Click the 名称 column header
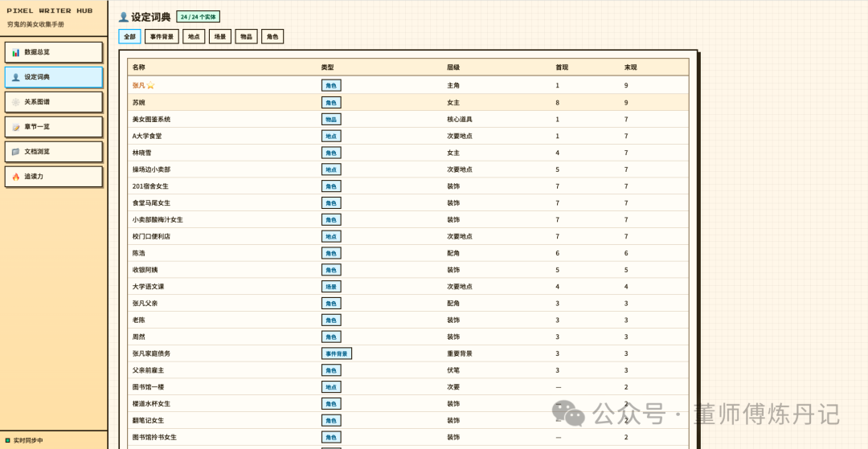The width and height of the screenshot is (868, 449). (138, 67)
